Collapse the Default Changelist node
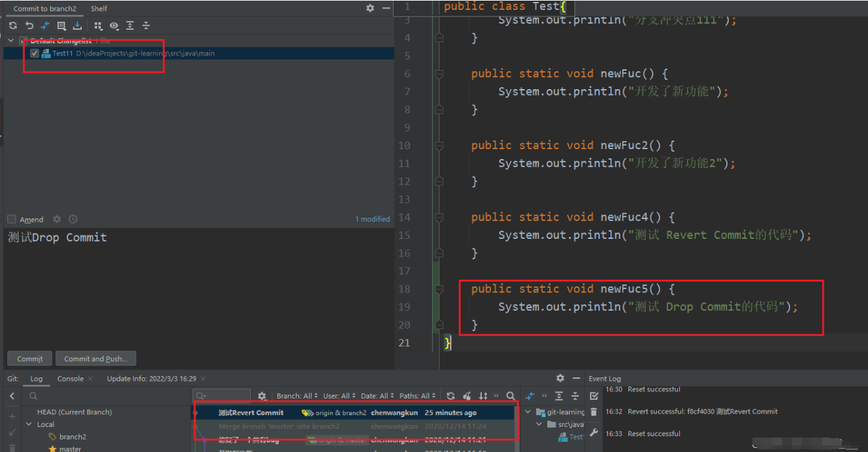 coord(11,41)
